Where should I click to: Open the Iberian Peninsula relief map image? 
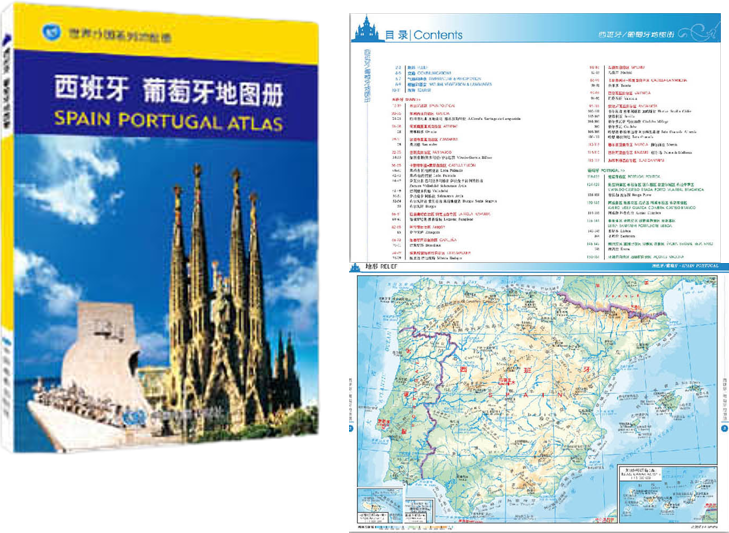click(538, 400)
